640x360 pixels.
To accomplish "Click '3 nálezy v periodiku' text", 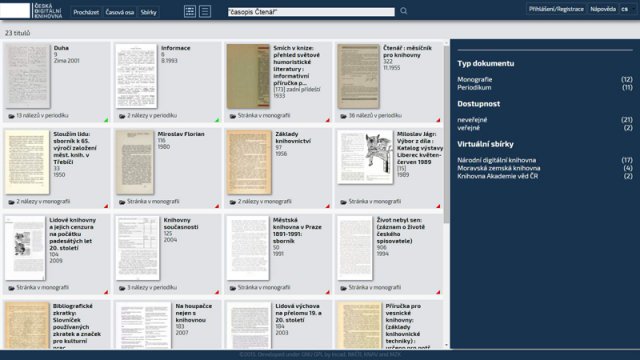I will pyautogui.click(x=152, y=287).
